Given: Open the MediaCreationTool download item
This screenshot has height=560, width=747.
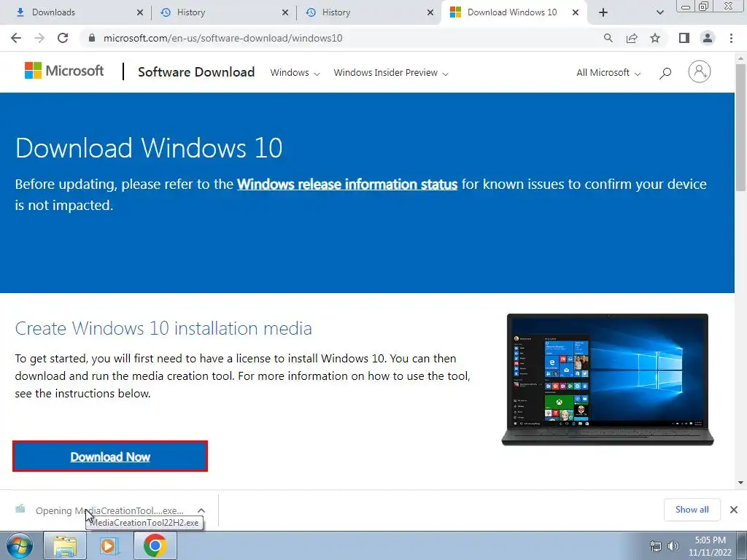Looking at the screenshot, I should 109,510.
